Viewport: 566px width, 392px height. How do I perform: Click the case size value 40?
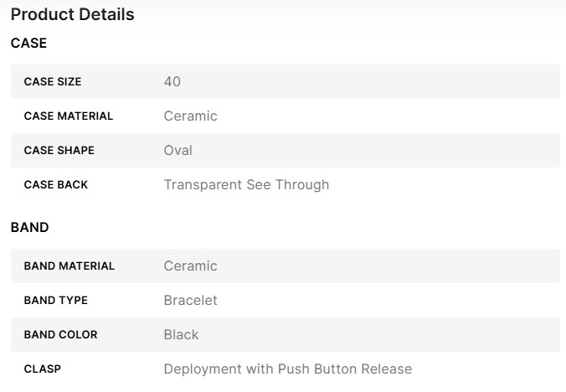(172, 82)
